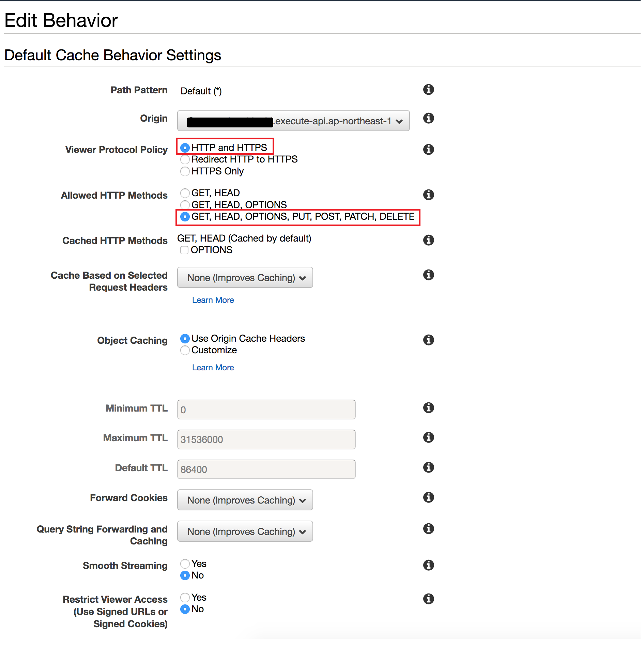Click Learn More link under Object Caching

click(x=213, y=368)
